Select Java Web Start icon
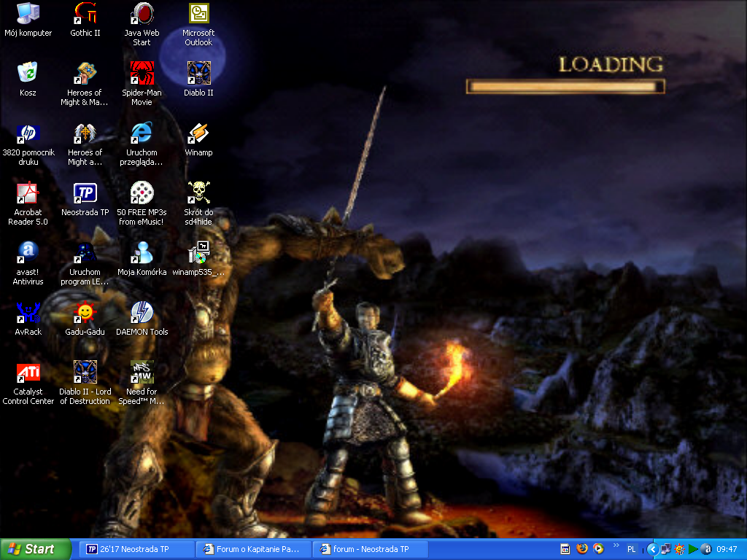This screenshot has width=747, height=560. tap(142, 25)
